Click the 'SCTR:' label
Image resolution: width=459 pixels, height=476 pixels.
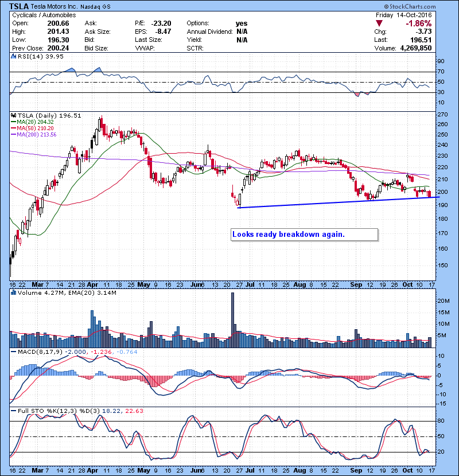coord(195,48)
